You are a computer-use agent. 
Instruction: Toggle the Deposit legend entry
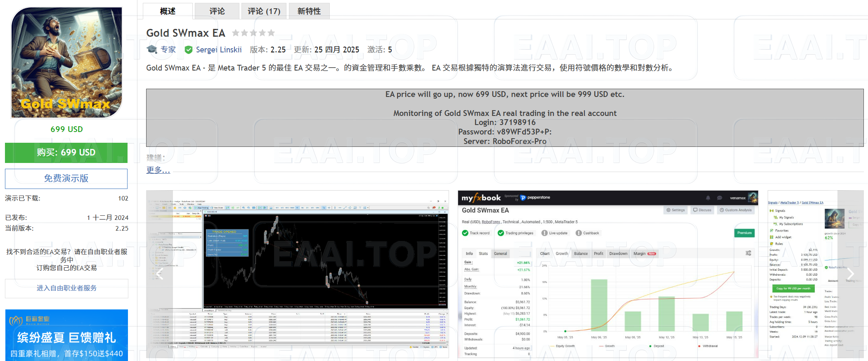click(x=657, y=346)
